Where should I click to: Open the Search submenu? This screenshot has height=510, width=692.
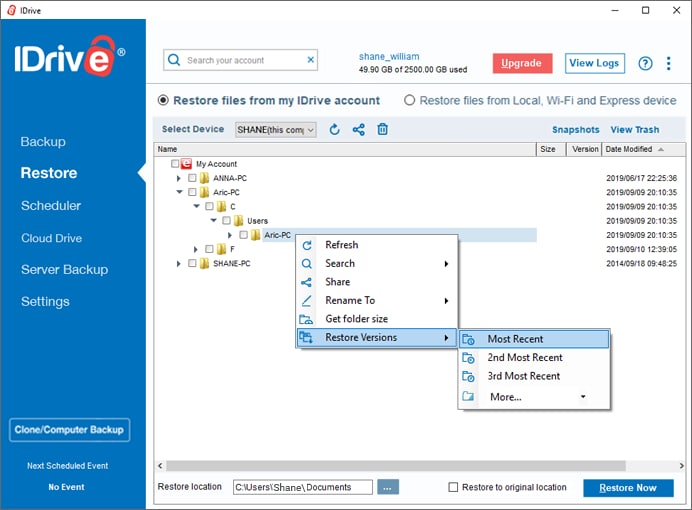[376, 263]
